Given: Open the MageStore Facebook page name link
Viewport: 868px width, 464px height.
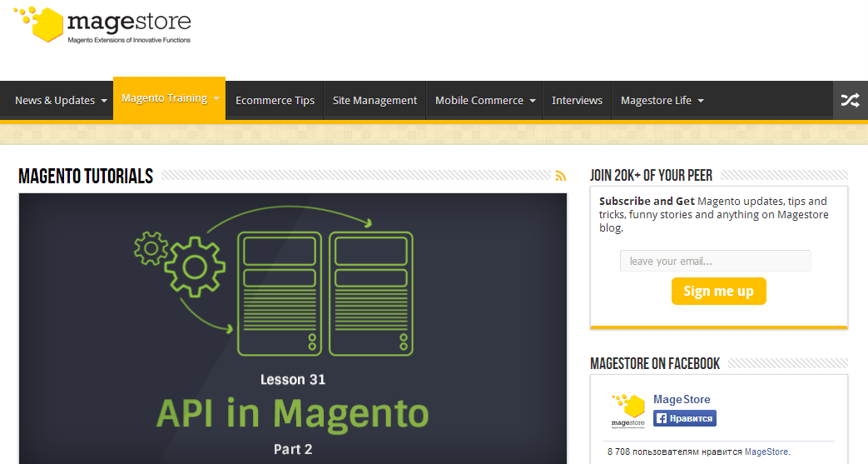Looking at the screenshot, I should [x=682, y=399].
